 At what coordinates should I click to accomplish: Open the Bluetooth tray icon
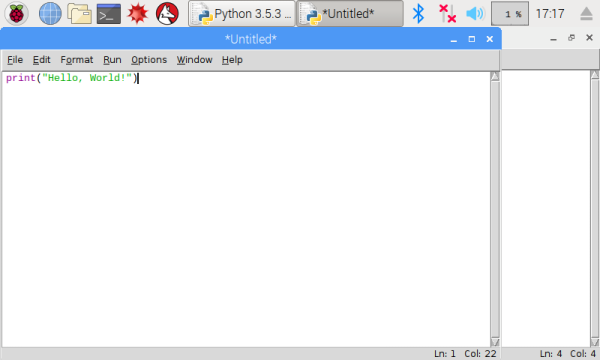[x=418, y=14]
